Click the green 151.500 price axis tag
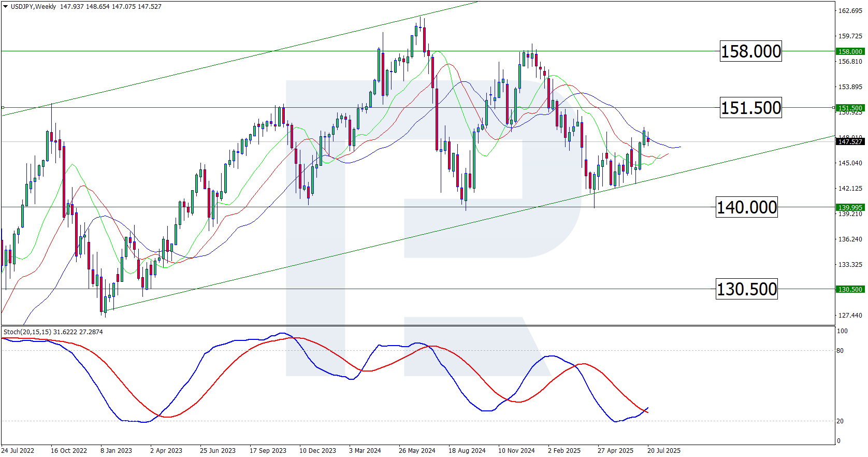The height and width of the screenshot is (457, 868). pos(850,108)
